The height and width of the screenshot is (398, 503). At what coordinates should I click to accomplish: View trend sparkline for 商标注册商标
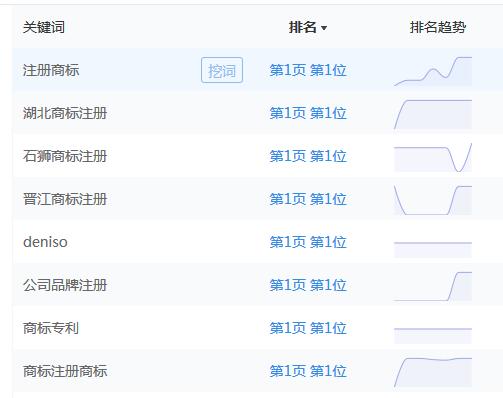pos(433,372)
